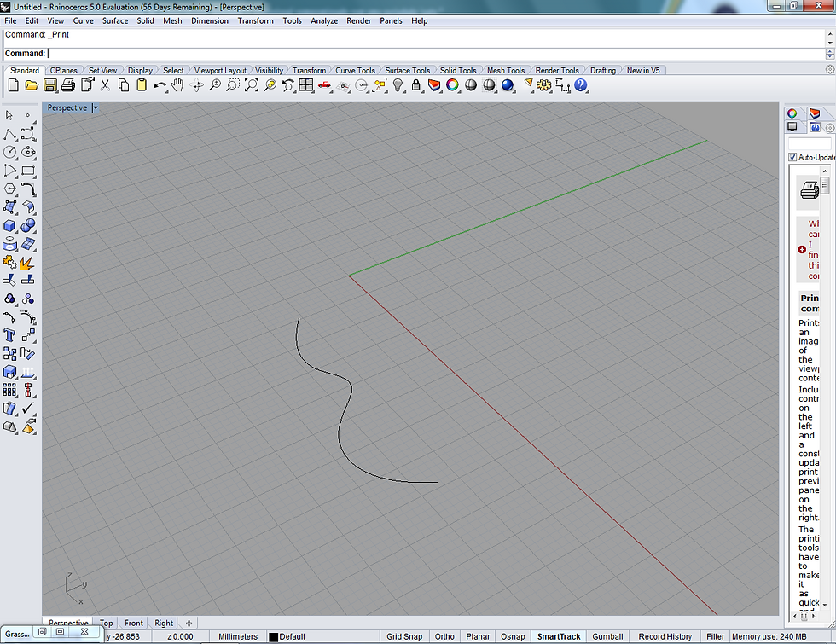Switch to the Top viewport tab
836x644 pixels.
tap(106, 623)
